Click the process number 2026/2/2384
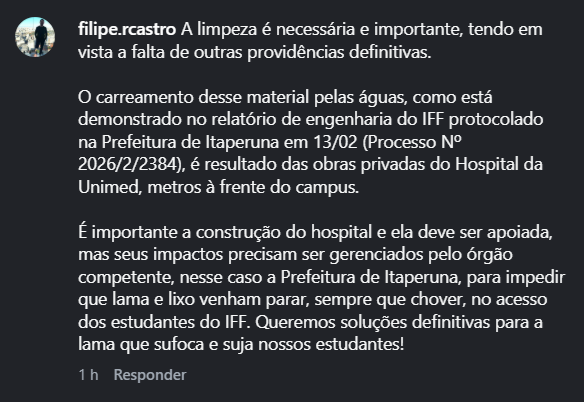Viewport: 584px width, 402px height. pyautogui.click(x=131, y=164)
